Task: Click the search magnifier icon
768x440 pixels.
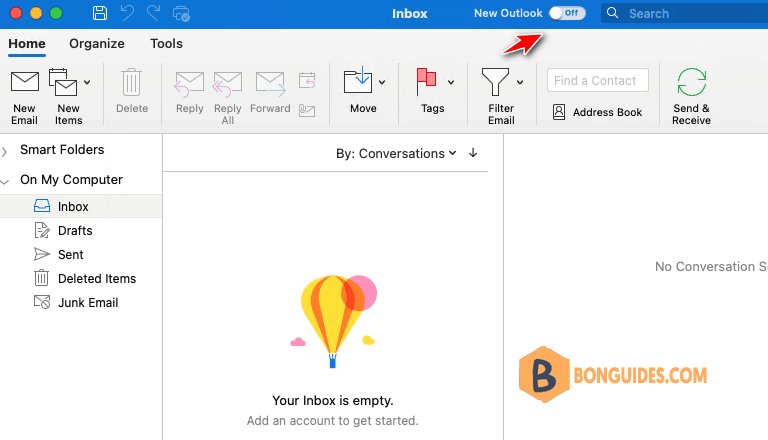Action: click(x=612, y=13)
